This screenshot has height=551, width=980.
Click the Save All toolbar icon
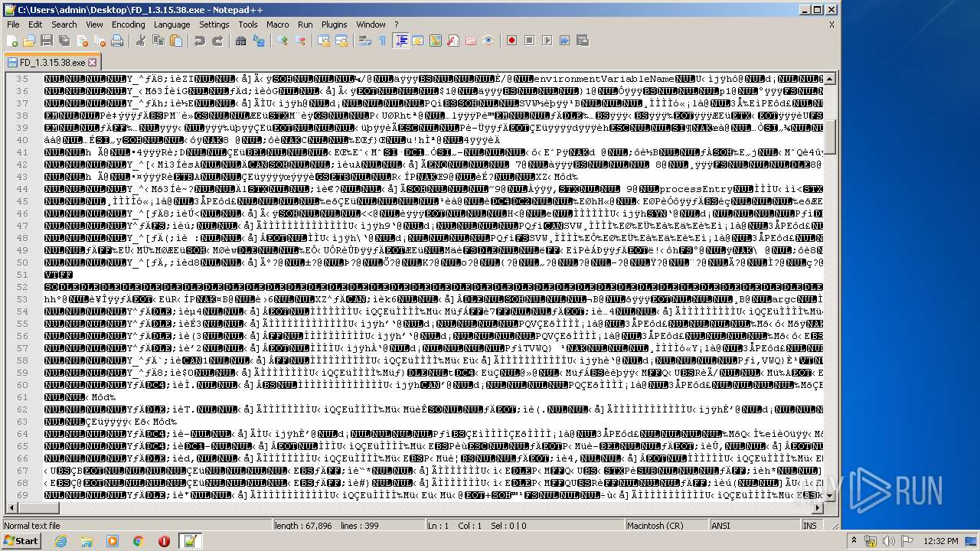[64, 41]
